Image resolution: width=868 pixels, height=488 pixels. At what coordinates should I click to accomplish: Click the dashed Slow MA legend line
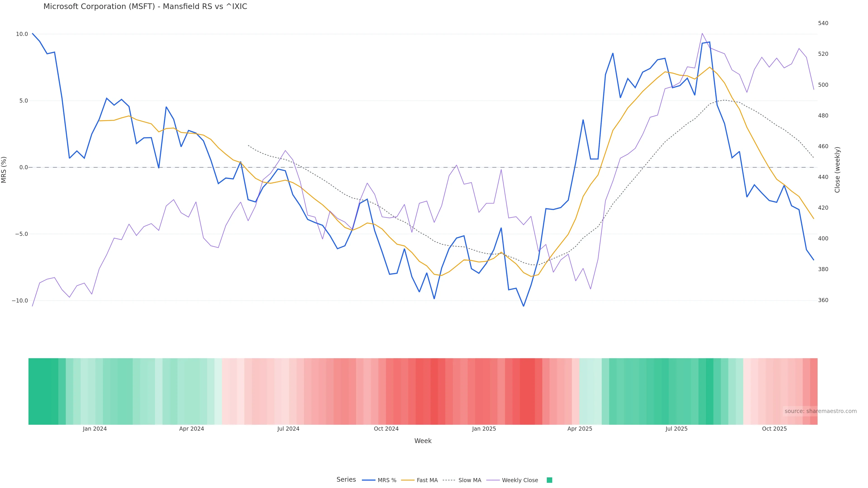449,480
